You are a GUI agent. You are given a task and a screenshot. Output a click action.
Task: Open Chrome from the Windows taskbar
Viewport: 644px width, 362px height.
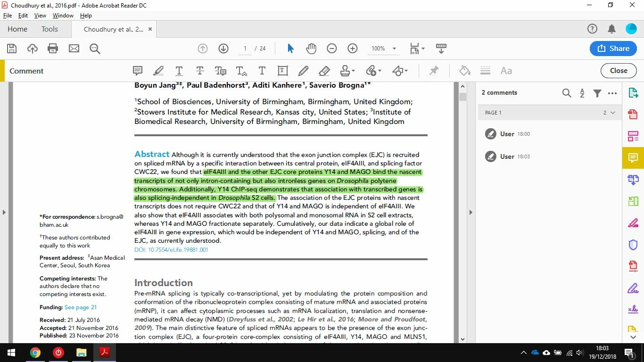click(35, 353)
